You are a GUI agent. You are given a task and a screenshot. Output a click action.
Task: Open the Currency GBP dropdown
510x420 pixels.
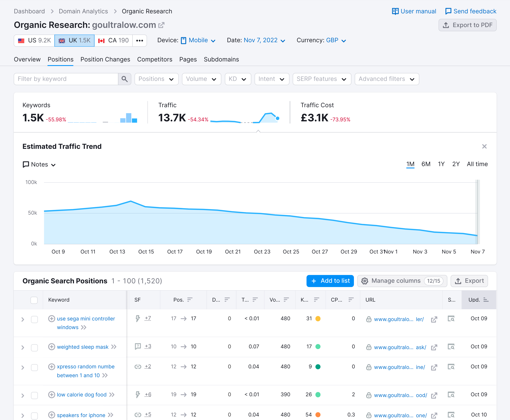pos(336,40)
